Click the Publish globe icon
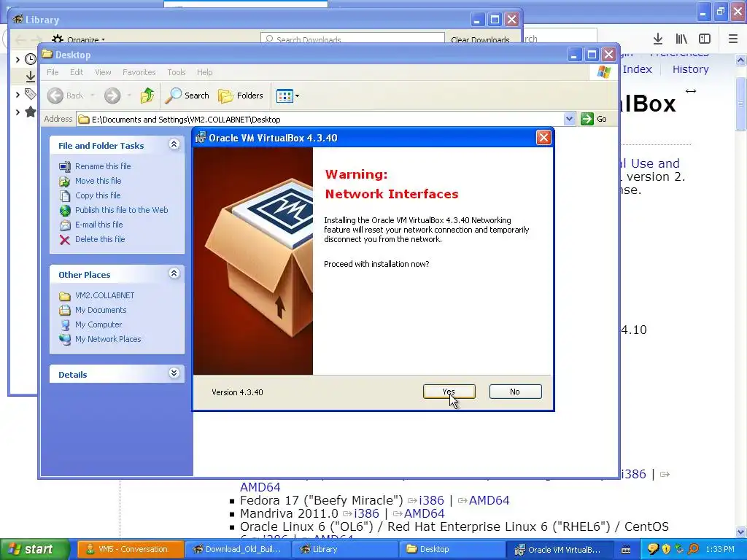747x560 pixels. (65, 211)
